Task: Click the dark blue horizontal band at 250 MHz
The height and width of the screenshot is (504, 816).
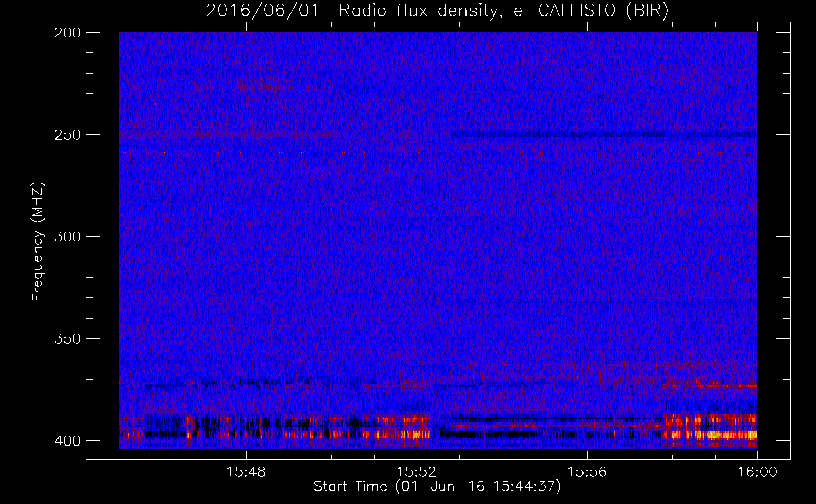Action: pos(603,135)
